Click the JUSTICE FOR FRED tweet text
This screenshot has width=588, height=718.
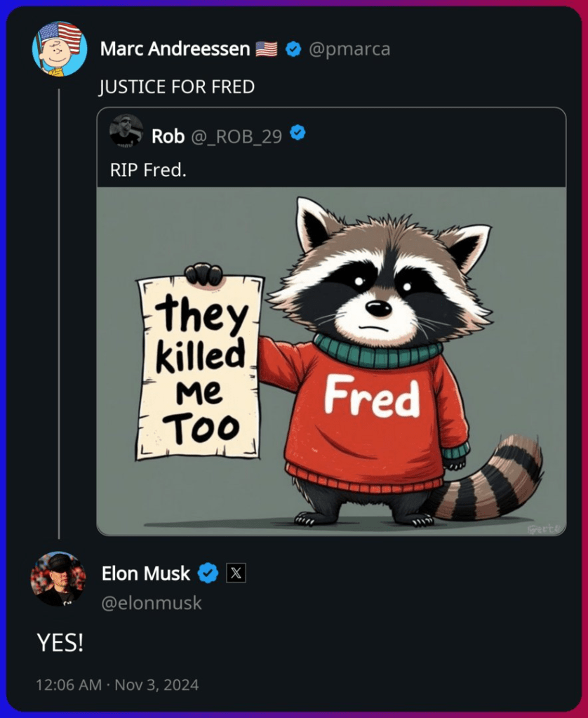[x=176, y=87]
